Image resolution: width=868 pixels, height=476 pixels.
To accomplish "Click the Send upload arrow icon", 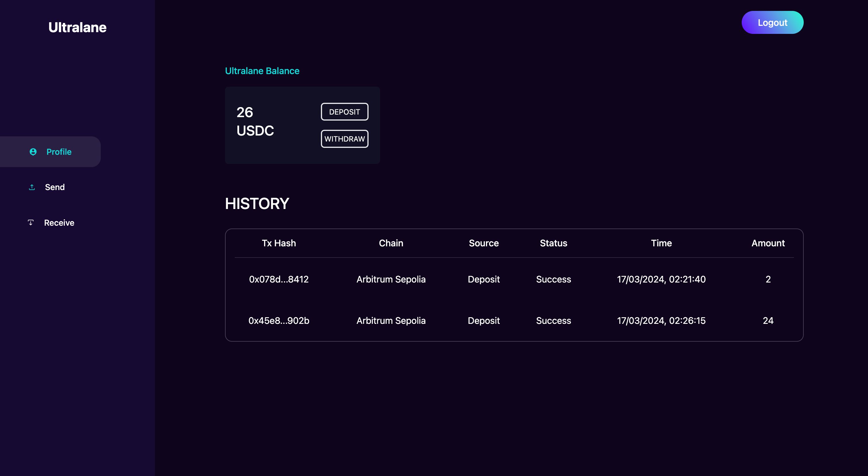I will click(x=32, y=187).
